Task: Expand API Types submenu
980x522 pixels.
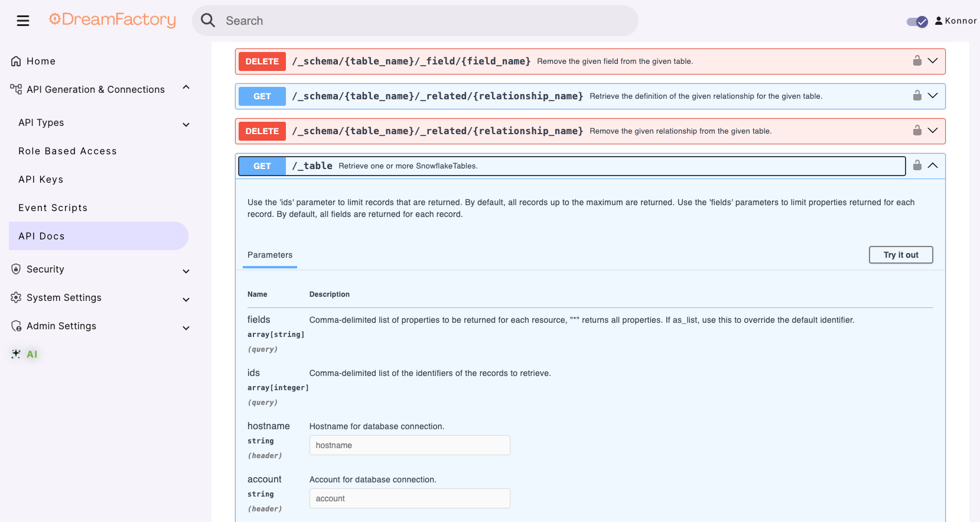Action: (186, 124)
